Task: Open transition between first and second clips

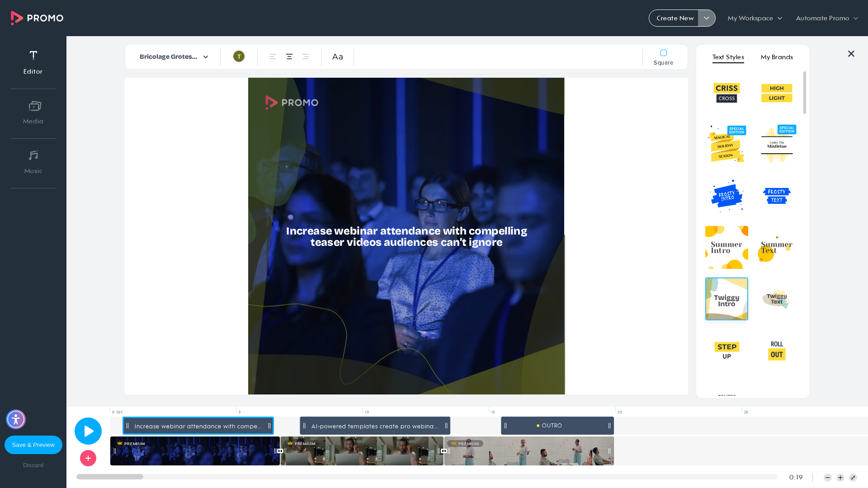Action: tap(280, 451)
